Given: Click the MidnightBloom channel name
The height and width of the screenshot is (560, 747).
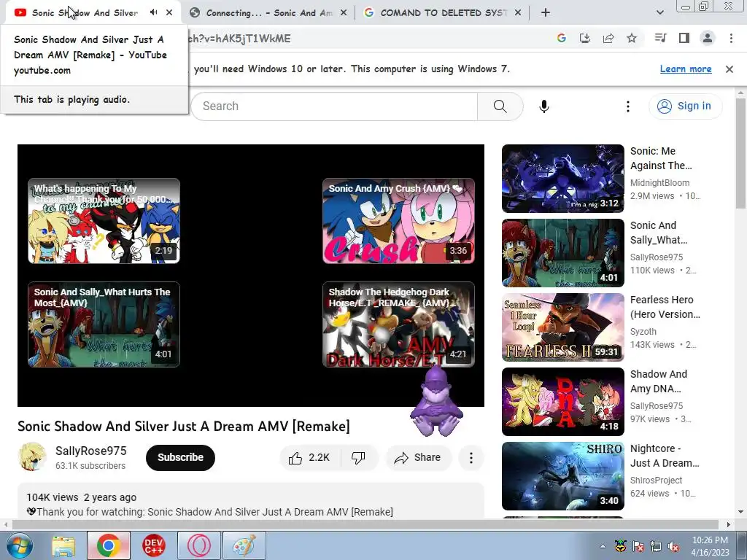Looking at the screenshot, I should coord(659,183).
